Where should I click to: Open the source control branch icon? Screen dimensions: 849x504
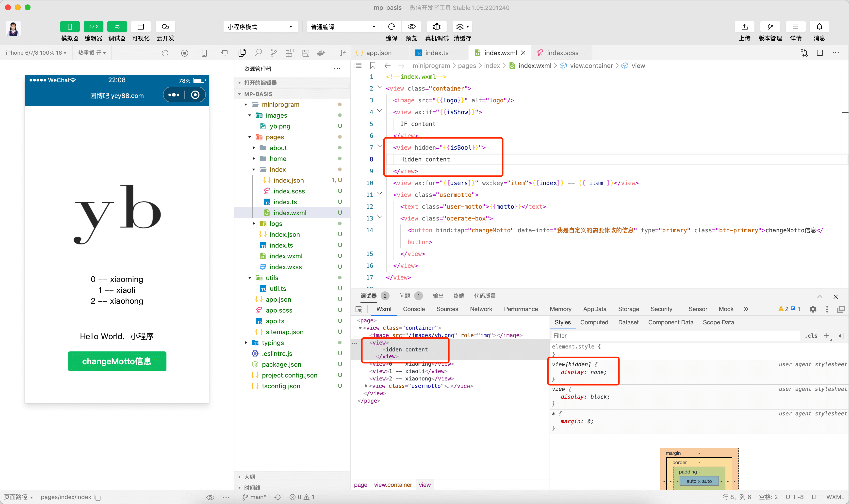click(274, 53)
